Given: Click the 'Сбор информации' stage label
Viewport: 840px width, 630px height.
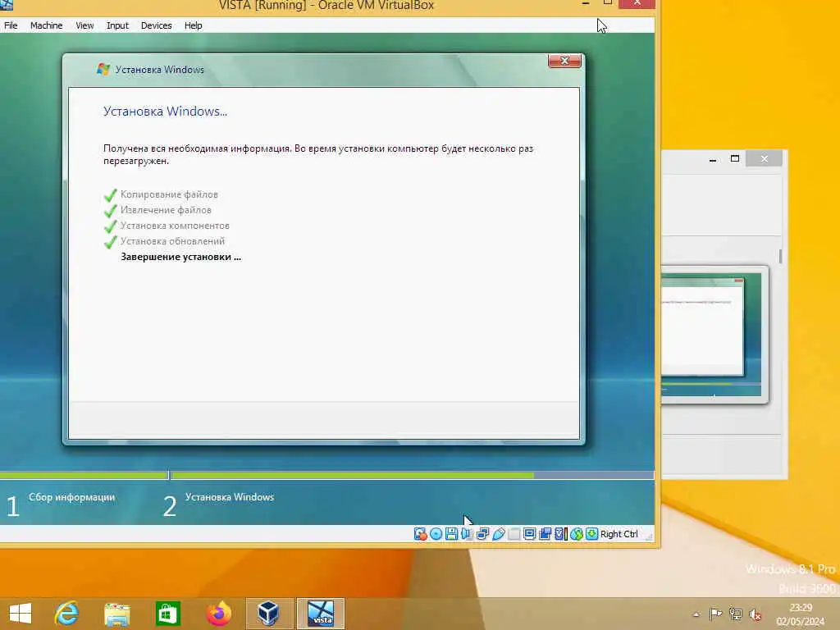Looking at the screenshot, I should [x=72, y=497].
